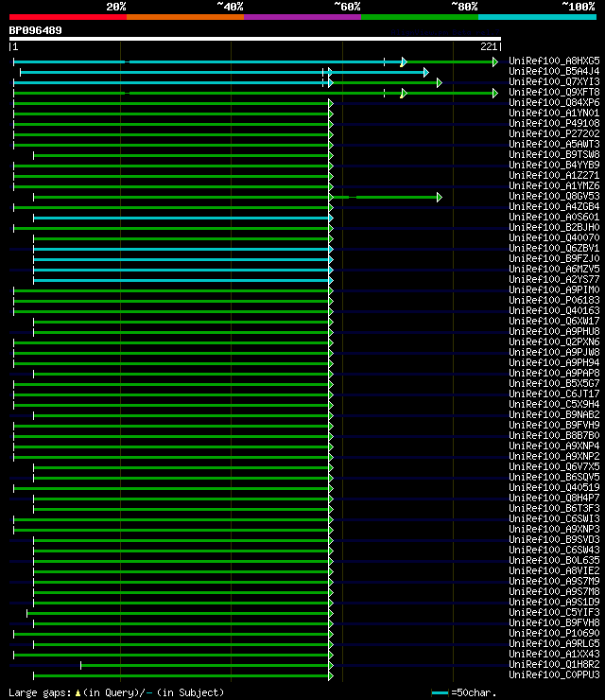
Task: Select UniRef100_A9PH94 label
Action: [x=554, y=362]
